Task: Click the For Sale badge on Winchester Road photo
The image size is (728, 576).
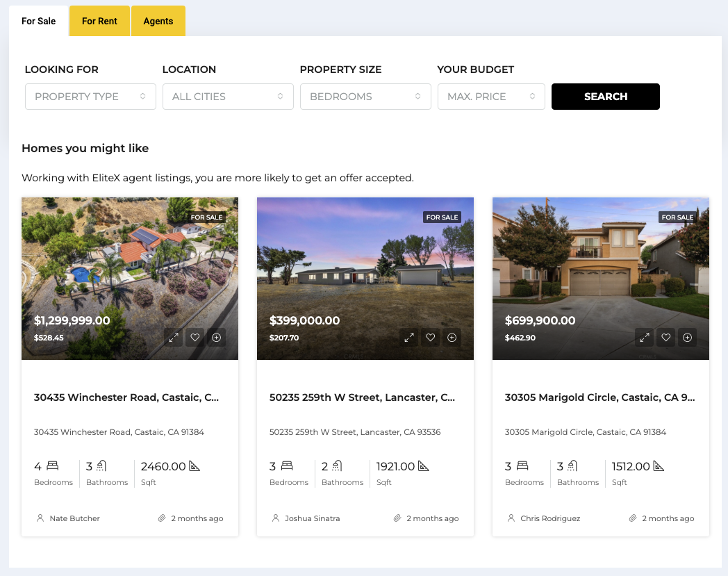Action: [206, 217]
